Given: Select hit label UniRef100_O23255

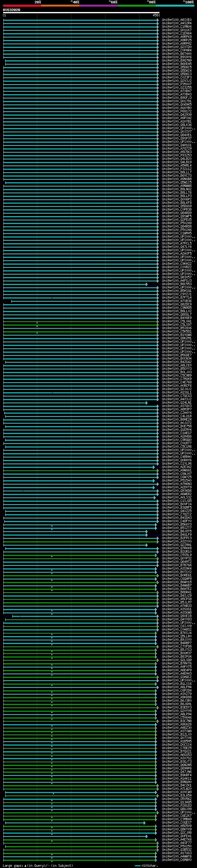Looking at the screenshot, I should (177, 88).
